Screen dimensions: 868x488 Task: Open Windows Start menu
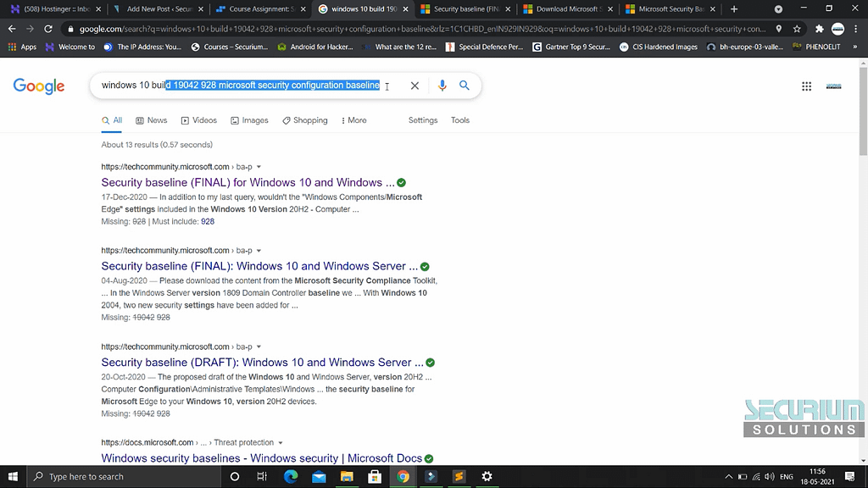(x=13, y=476)
